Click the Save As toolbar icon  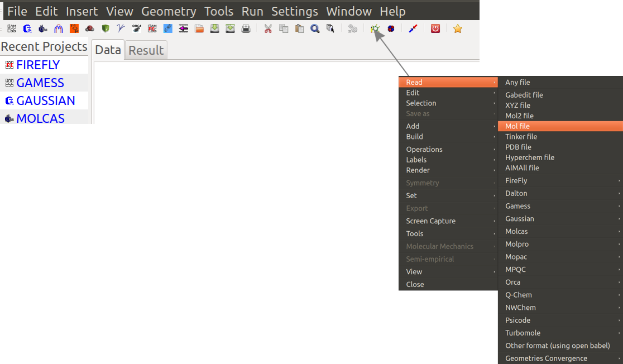[x=230, y=28]
